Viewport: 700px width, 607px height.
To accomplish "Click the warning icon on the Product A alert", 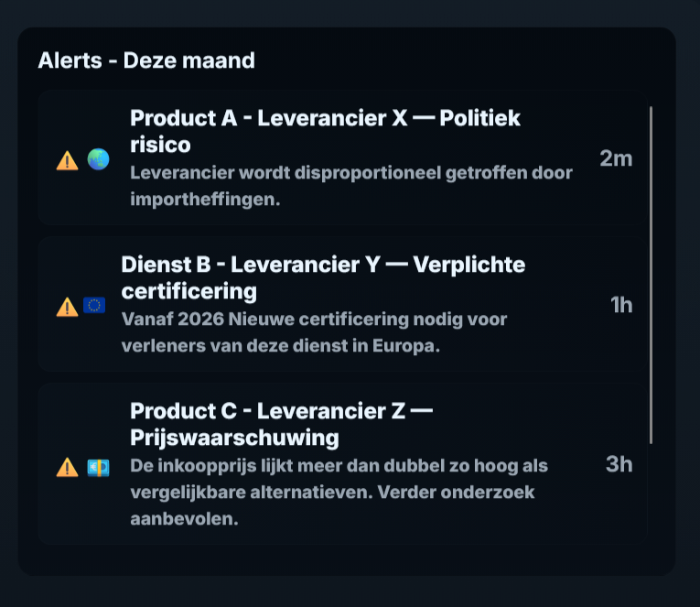I will click(67, 160).
